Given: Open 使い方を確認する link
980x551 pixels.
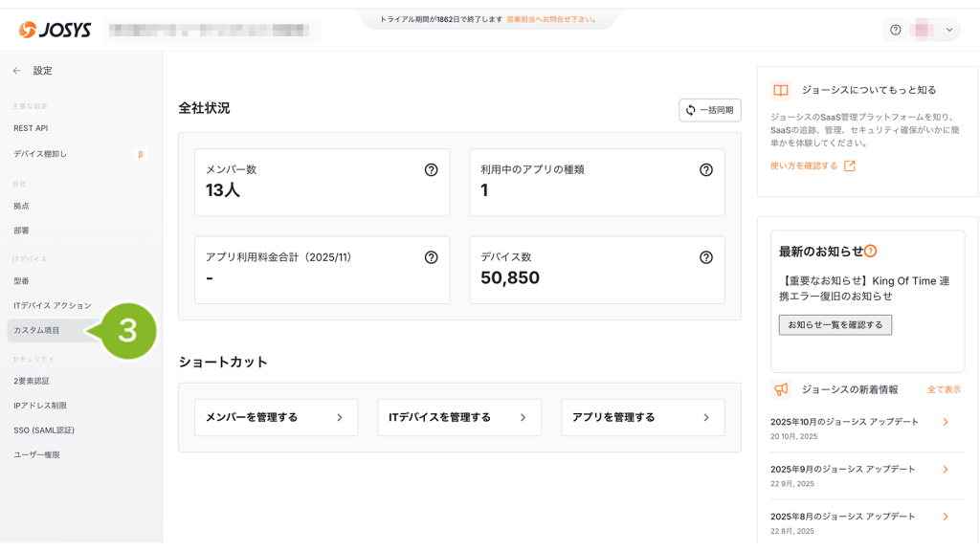Looking at the screenshot, I should click(x=812, y=165).
